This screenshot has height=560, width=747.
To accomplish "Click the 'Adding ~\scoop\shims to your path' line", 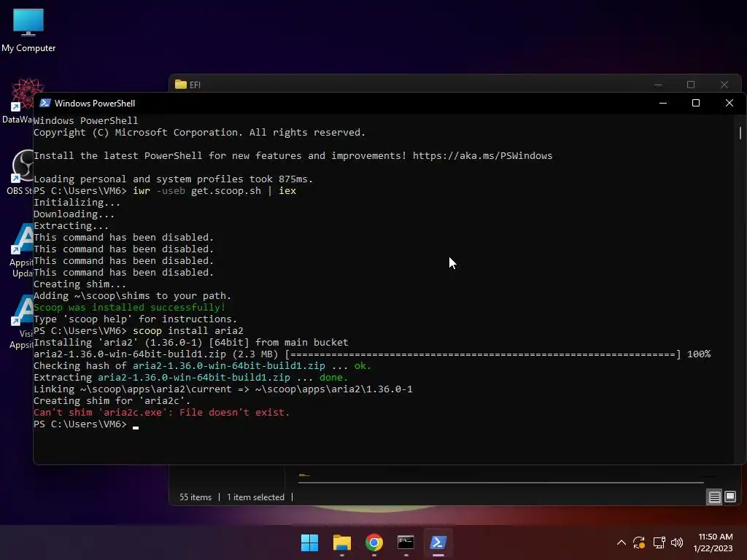I will point(133,296).
